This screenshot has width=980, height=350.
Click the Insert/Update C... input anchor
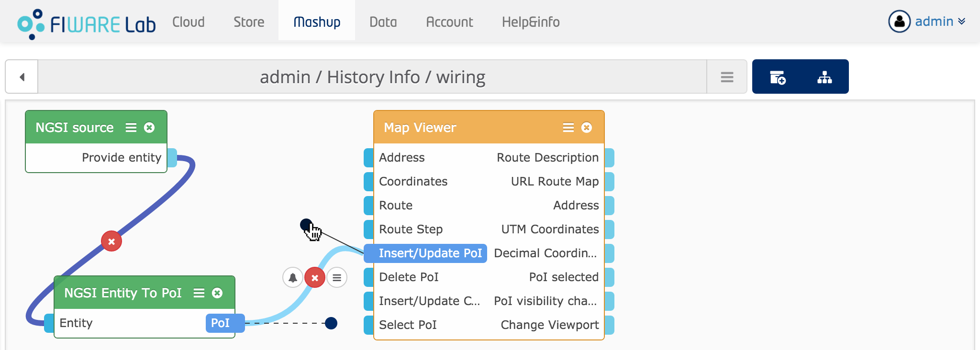coord(368,301)
